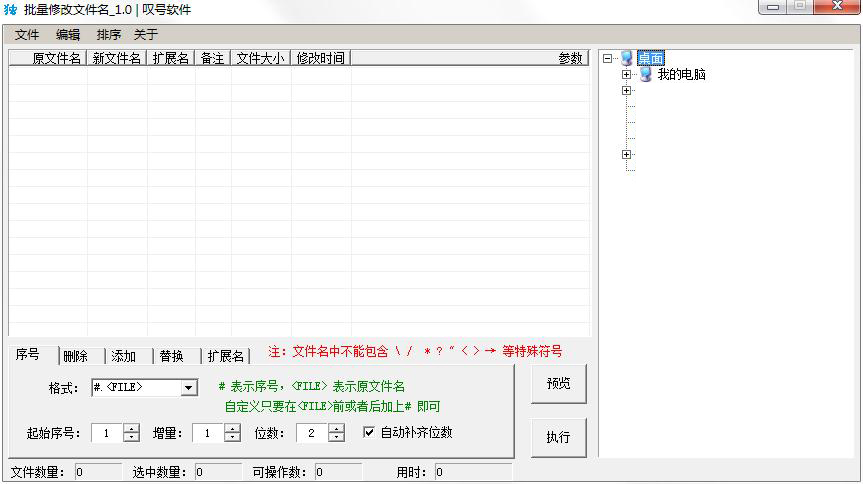Increase the 起始序号 value
Image resolution: width=863 pixels, height=484 pixels.
(x=131, y=428)
